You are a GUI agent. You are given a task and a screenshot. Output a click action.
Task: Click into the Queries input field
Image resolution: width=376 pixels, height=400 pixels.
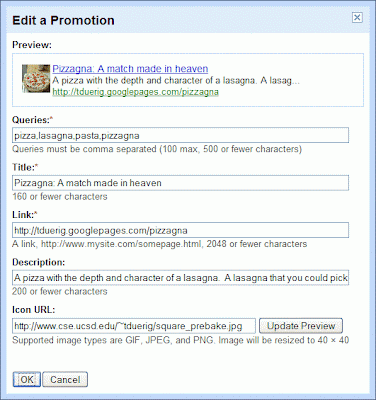(180, 135)
